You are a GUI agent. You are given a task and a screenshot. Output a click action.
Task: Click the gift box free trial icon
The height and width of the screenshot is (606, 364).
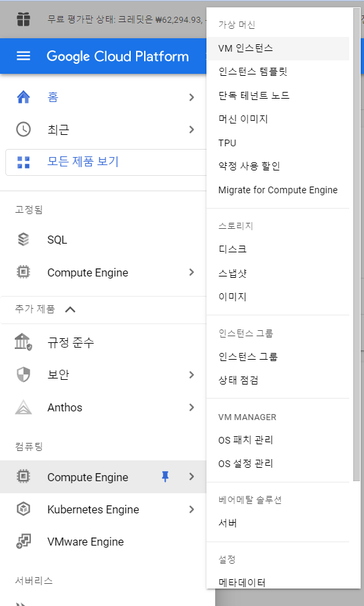[23, 19]
